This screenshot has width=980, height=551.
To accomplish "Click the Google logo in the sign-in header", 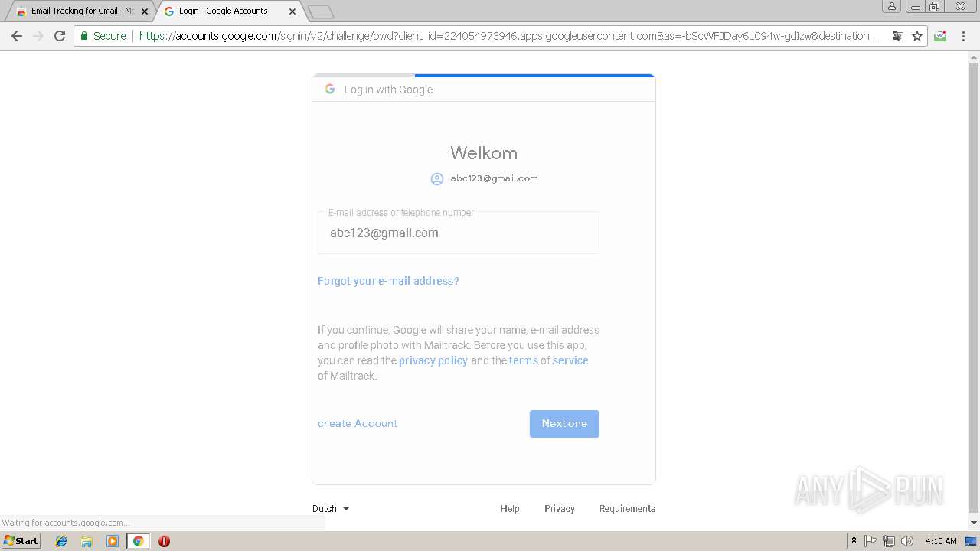I will point(330,89).
